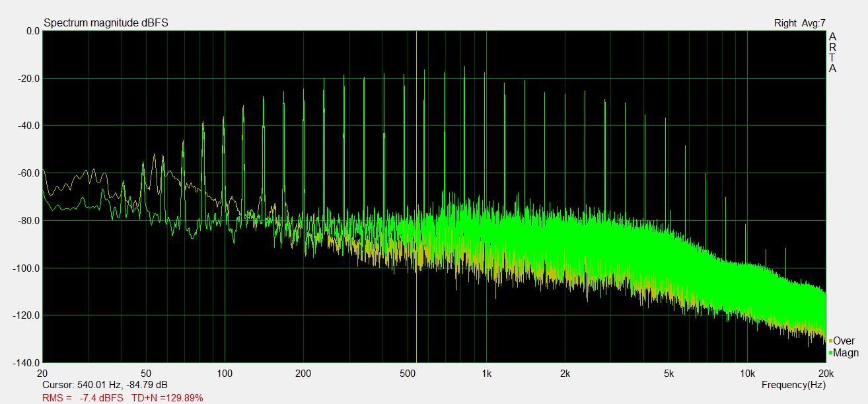Click the 'TD+N =129.89%' distortion value
868x404 pixels.
167,398
